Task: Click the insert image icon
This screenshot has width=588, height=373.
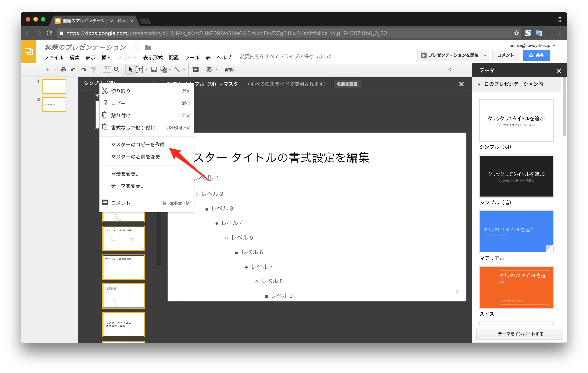Action: coord(154,70)
